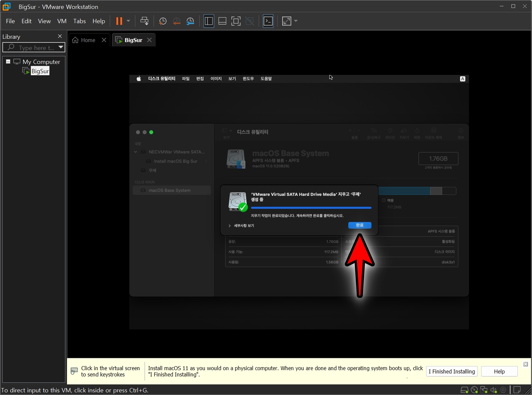Viewport: 532px width, 395px height.
Task: Click the 완료 button in the dialog
Action: pyautogui.click(x=360, y=225)
